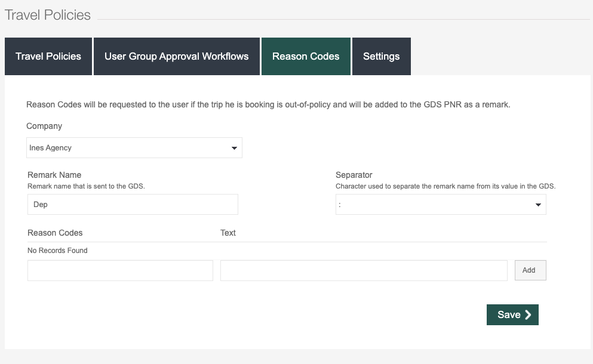Click the empty Reason Codes input box
The width and height of the screenshot is (593, 364).
coord(120,270)
